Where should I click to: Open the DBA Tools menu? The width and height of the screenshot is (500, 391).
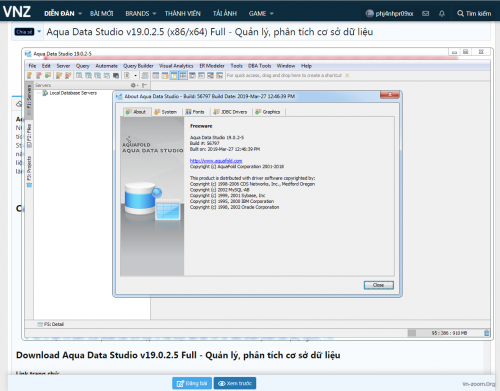tap(259, 66)
